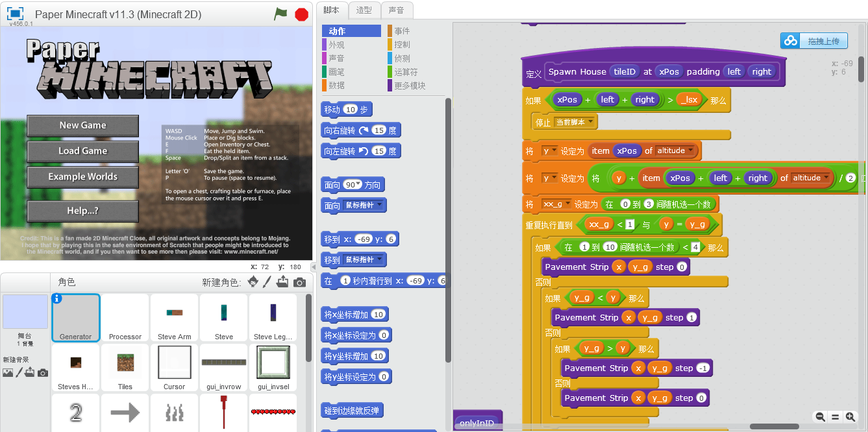Image resolution: width=868 pixels, height=432 pixels.
Task: Click the value field in 将y坐标增加 block
Action: [378, 356]
